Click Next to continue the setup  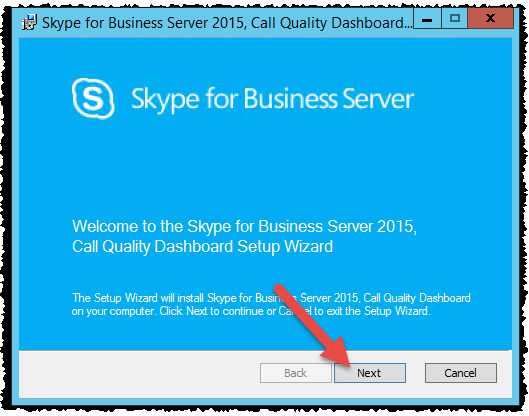coord(370,373)
